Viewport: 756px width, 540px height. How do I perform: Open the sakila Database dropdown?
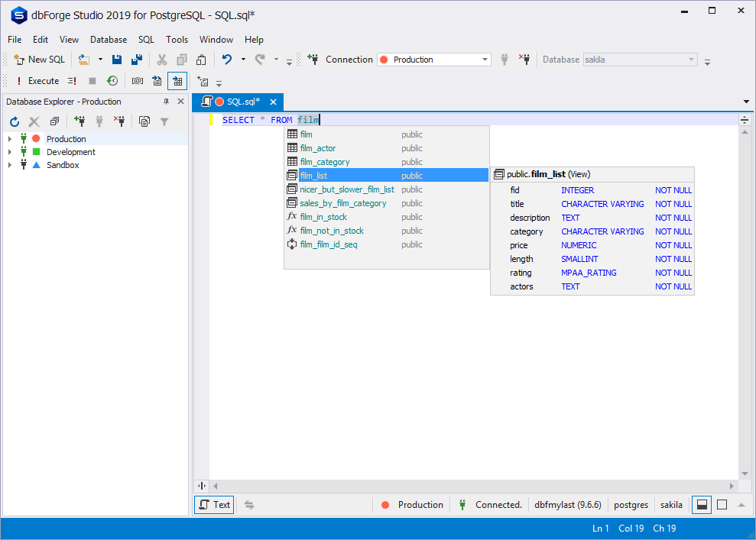(x=641, y=60)
